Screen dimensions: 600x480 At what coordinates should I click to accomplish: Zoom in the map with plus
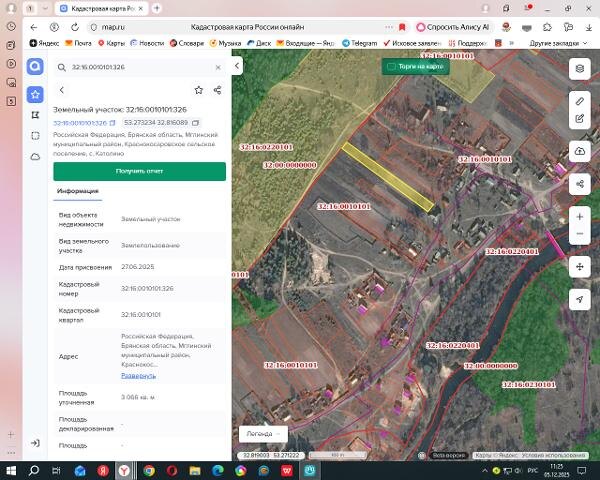pos(579,217)
